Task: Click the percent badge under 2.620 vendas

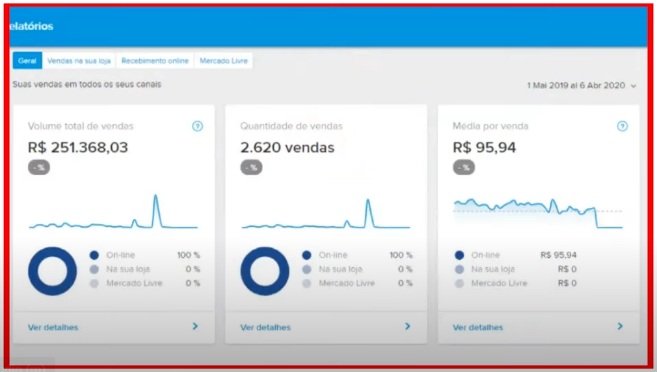Action: point(251,168)
